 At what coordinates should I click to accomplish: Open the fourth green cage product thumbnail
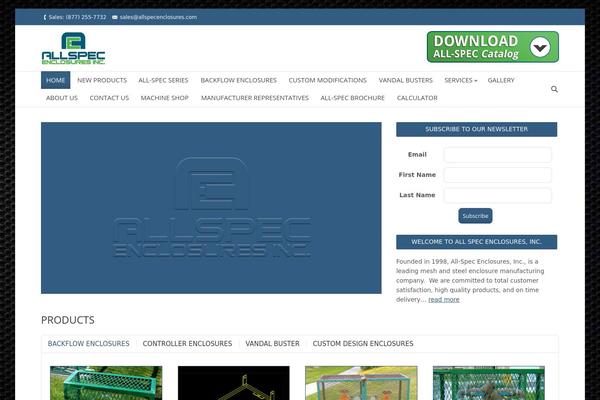pos(489,383)
